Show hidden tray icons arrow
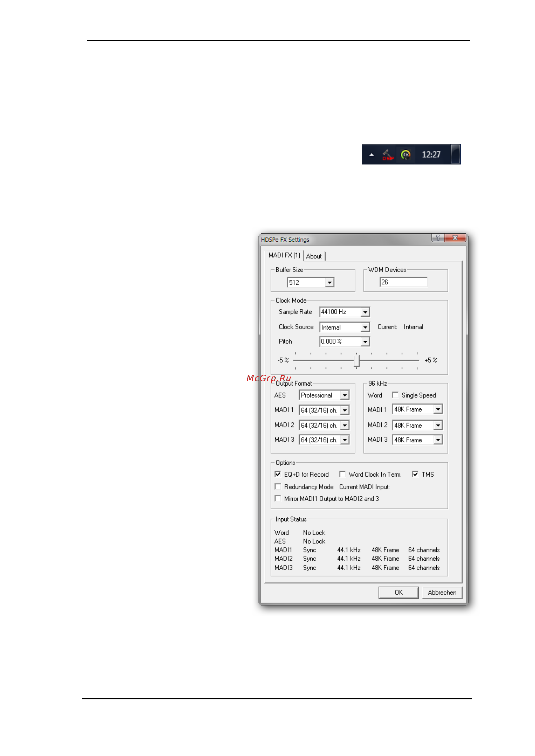The width and height of the screenshot is (535, 756). (x=371, y=155)
